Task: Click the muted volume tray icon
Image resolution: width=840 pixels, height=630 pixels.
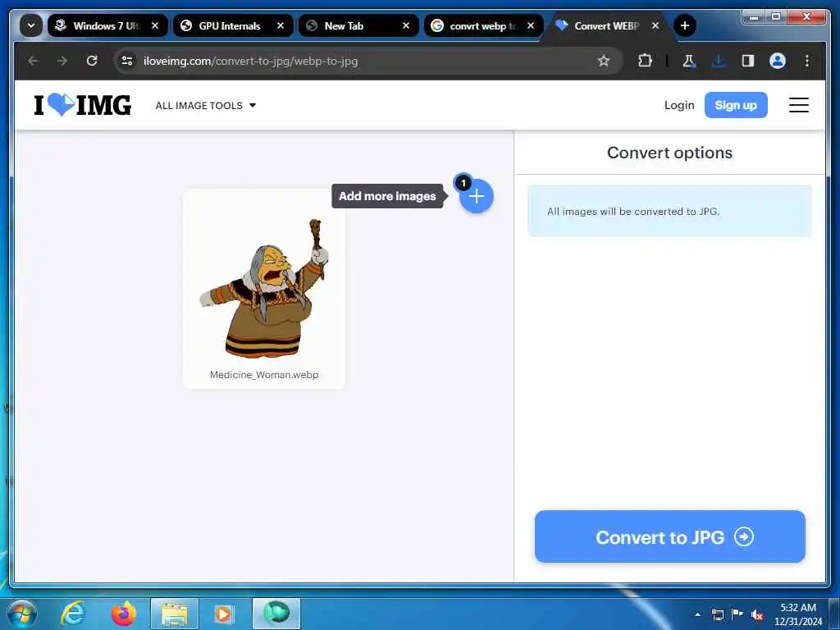Action: (x=757, y=614)
